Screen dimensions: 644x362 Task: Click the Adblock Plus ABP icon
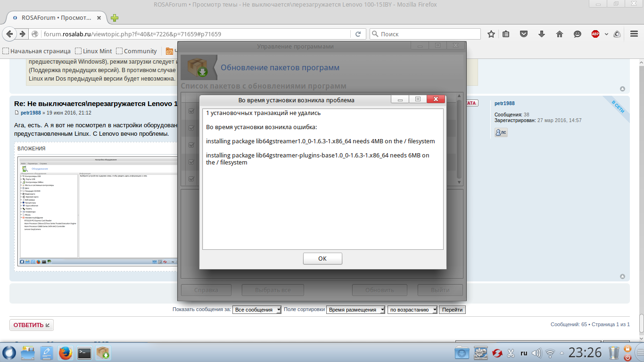click(595, 34)
